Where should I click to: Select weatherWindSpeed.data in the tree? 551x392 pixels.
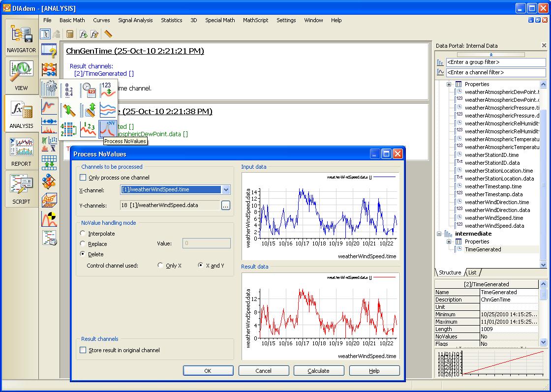(494, 226)
